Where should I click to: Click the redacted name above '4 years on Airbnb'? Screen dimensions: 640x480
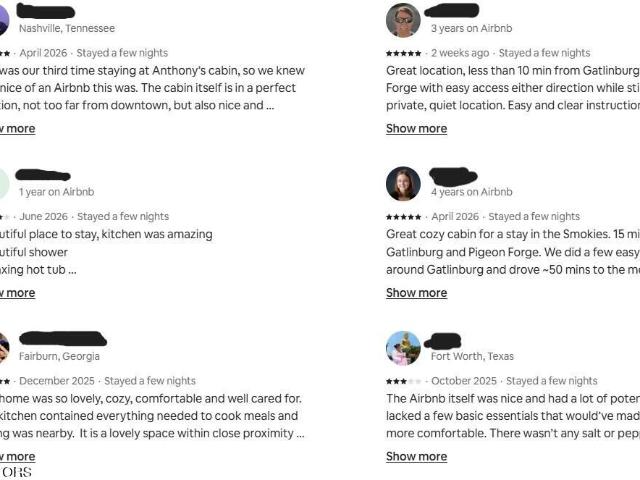click(x=453, y=176)
